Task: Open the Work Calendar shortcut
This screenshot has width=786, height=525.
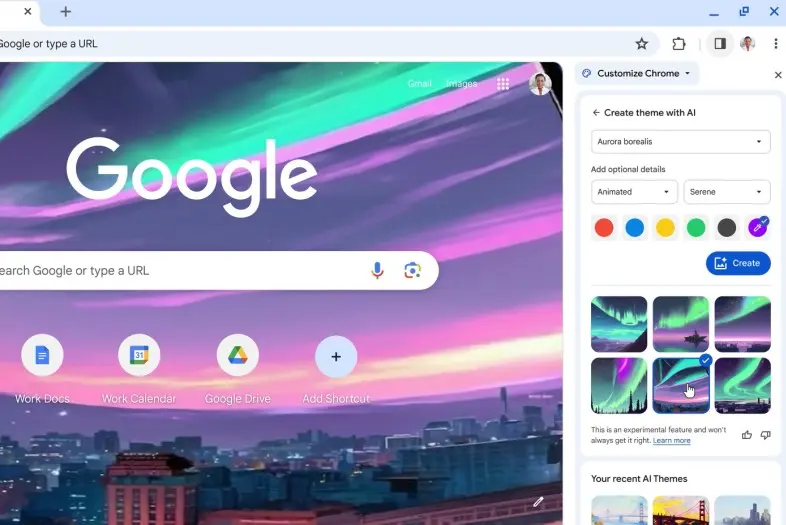Action: (139, 356)
